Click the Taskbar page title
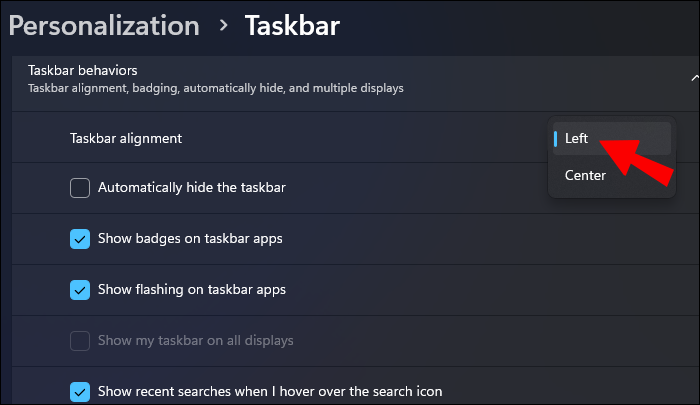The image size is (700, 405). pos(292,25)
